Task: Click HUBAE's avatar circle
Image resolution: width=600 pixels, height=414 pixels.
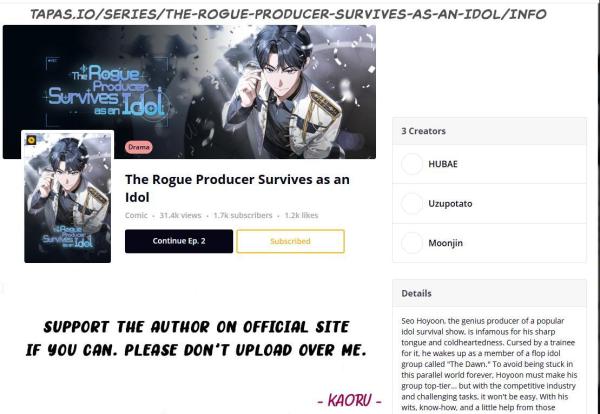Action: [x=412, y=164]
